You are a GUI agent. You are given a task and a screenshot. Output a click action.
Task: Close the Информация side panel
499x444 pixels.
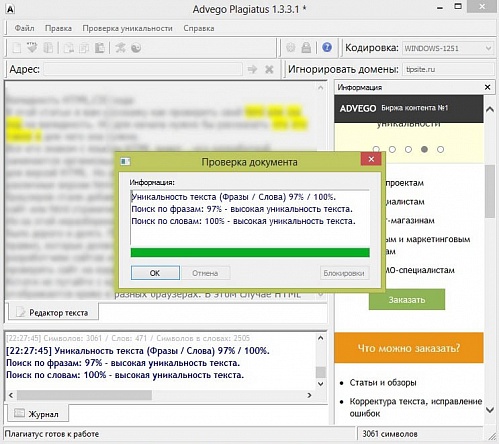coord(487,87)
